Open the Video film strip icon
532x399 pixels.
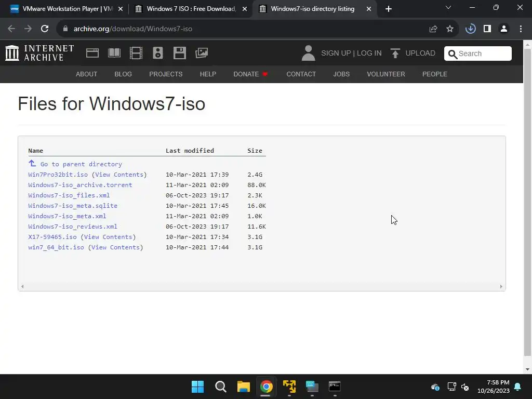(136, 53)
